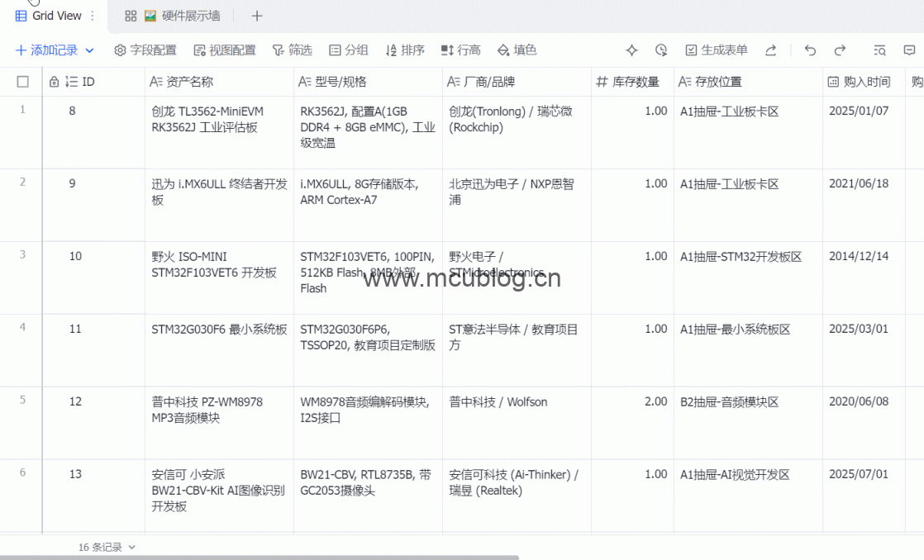Expand the 添加记录 dropdown arrow
Image resolution: width=924 pixels, height=560 pixels.
tap(90, 50)
